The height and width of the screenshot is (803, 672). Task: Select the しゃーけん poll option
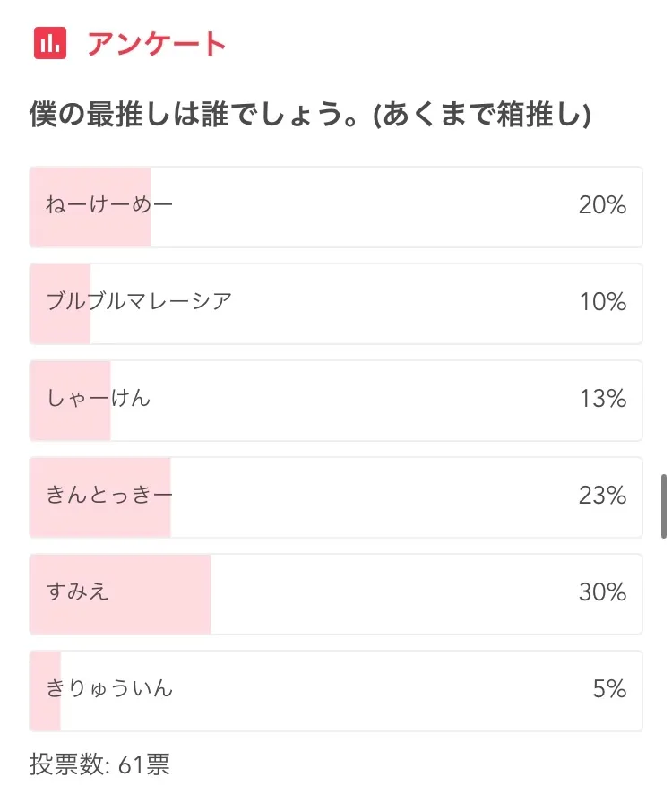[99, 398]
